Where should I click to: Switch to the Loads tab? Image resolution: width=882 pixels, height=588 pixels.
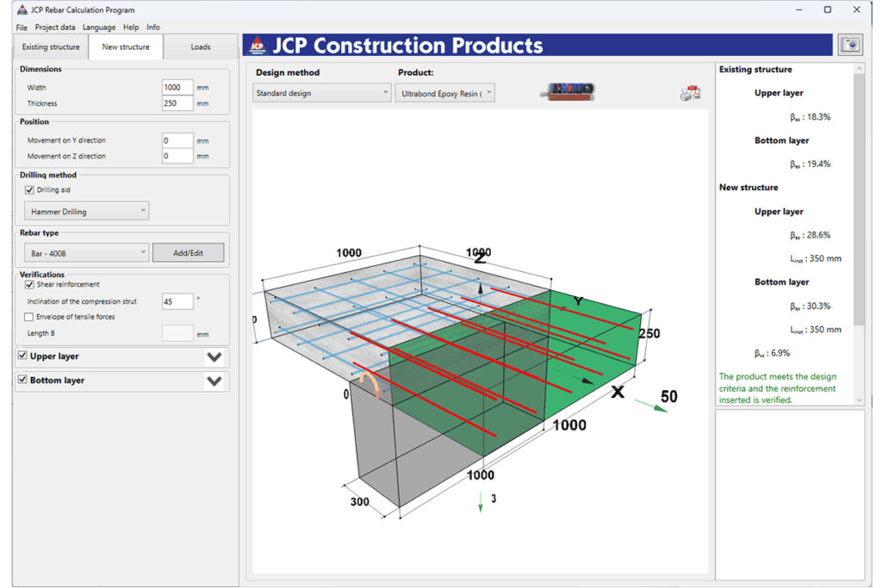point(201,46)
